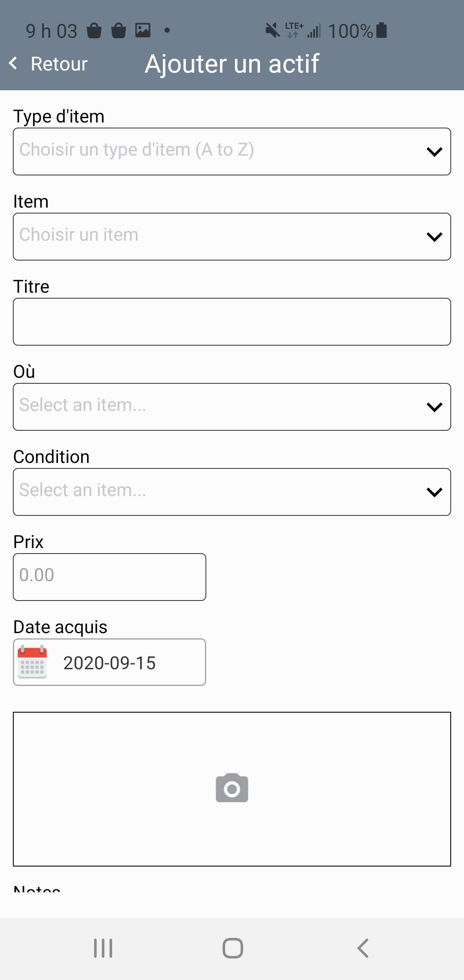The height and width of the screenshot is (980, 464).
Task: Tap the battery status icon
Action: [382, 31]
